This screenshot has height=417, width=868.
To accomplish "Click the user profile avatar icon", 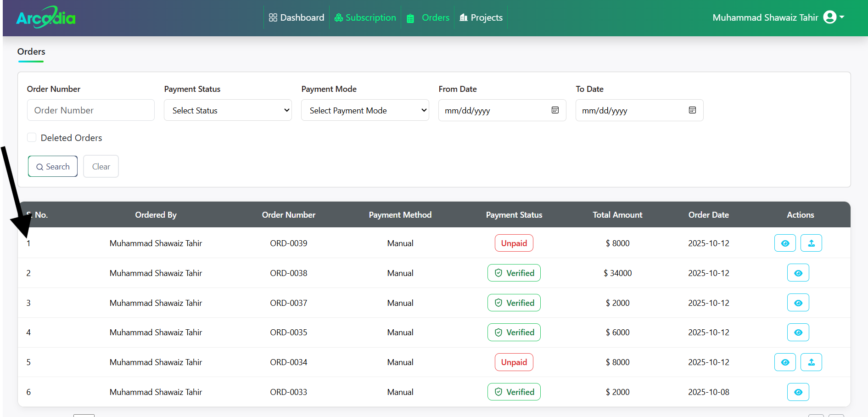I will [x=829, y=17].
